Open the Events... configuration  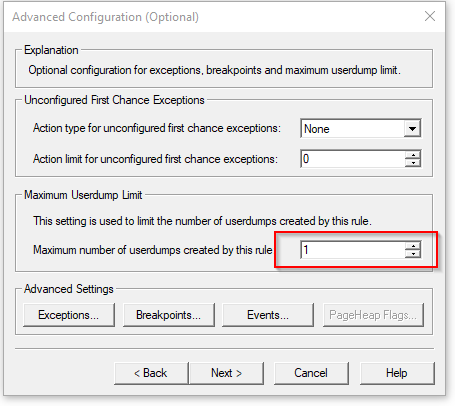268,315
